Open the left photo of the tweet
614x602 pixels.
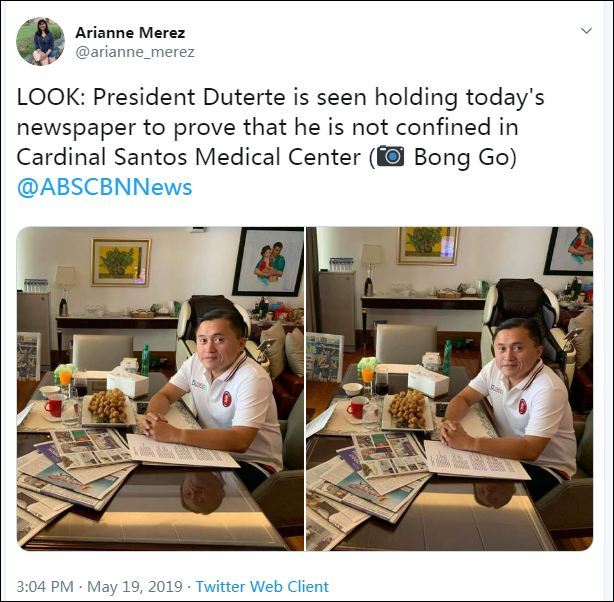click(x=160, y=389)
